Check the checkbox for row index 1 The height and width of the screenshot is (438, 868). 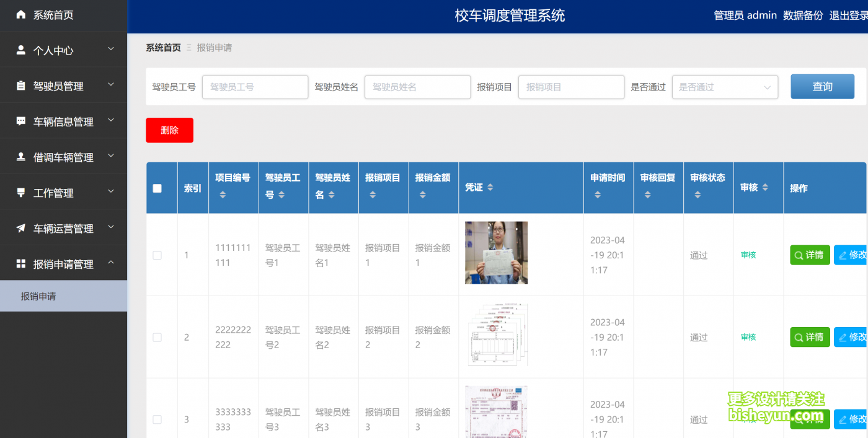157,255
